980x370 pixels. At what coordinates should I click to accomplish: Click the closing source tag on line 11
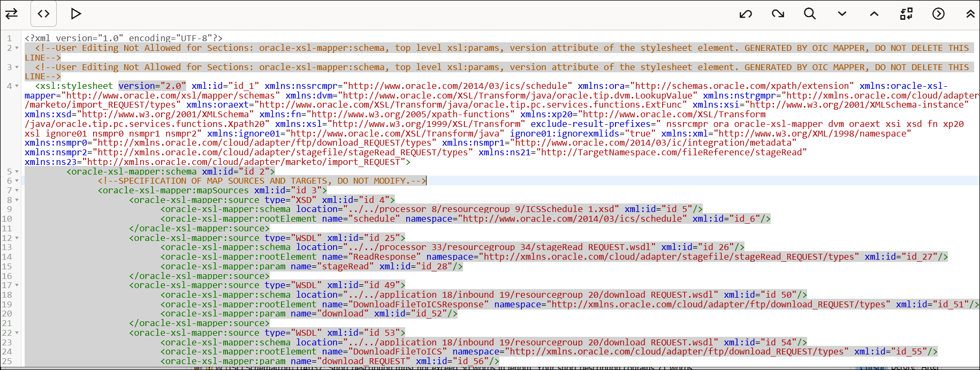[199, 229]
